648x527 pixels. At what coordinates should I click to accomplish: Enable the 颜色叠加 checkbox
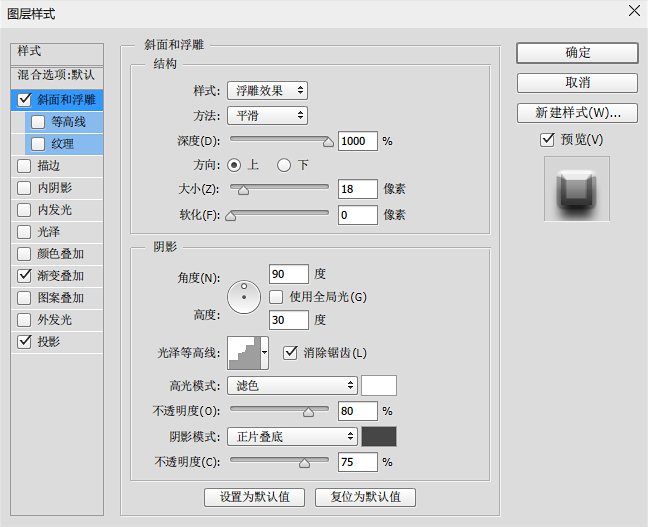click(x=24, y=253)
